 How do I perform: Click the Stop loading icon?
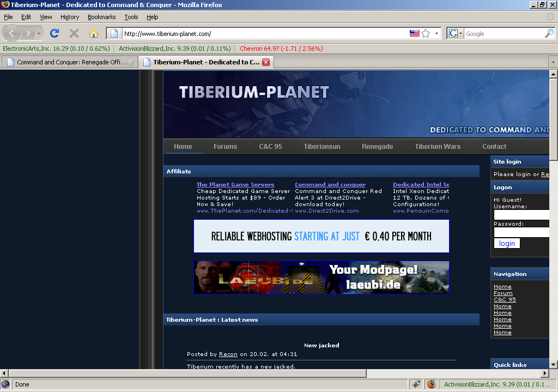(x=74, y=33)
